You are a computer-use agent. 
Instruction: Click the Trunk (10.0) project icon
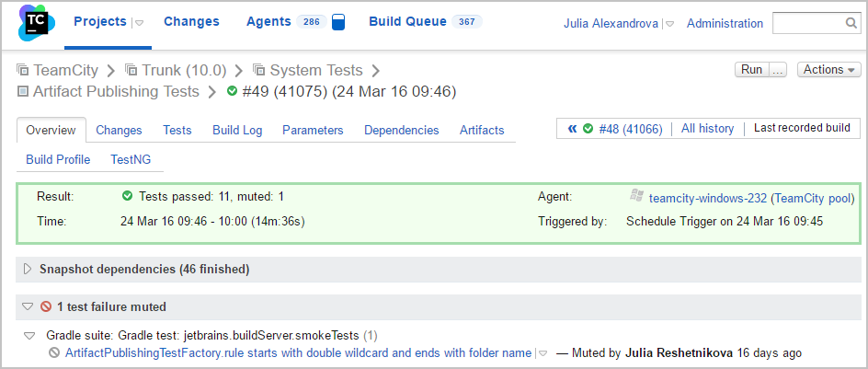[131, 70]
